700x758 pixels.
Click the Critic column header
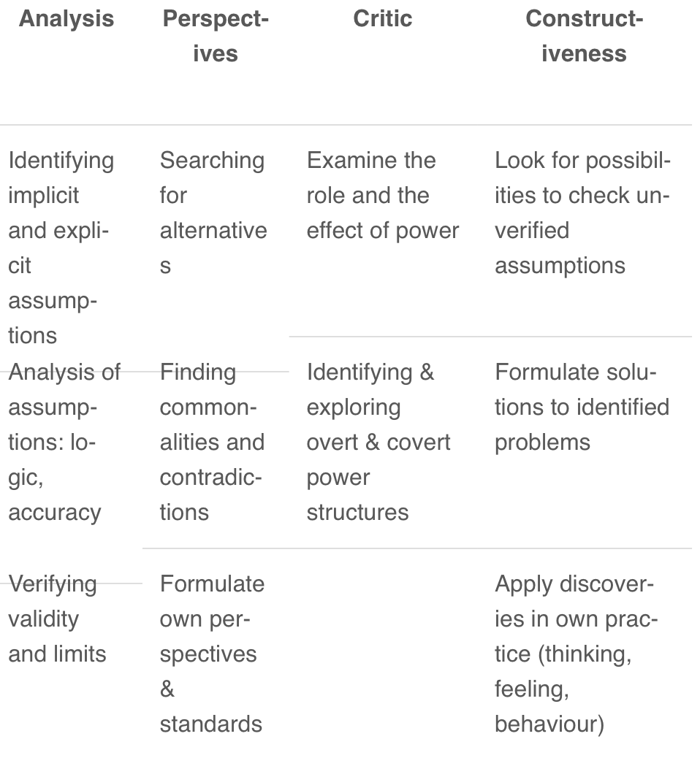383,19
